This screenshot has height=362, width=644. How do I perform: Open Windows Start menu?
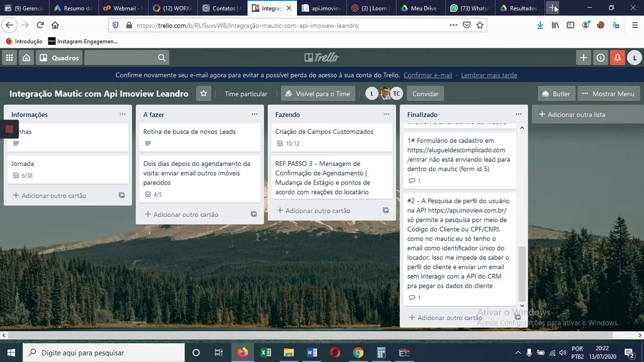tap(11, 352)
